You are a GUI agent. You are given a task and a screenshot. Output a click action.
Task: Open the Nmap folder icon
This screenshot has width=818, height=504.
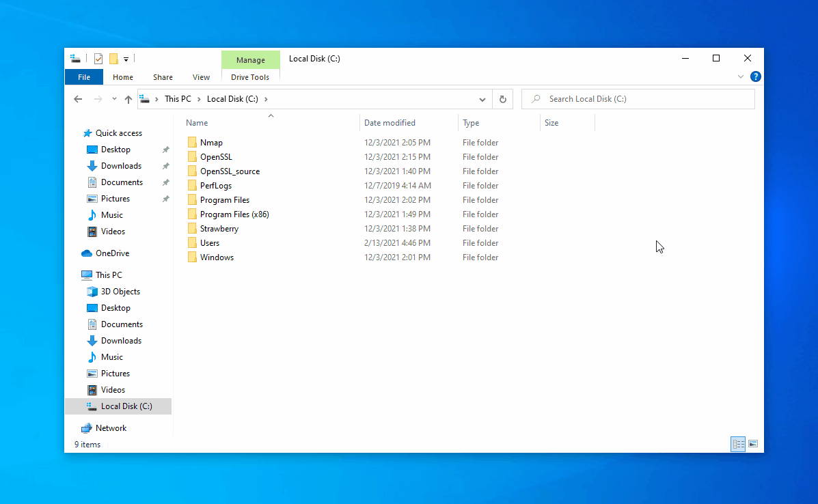point(192,143)
